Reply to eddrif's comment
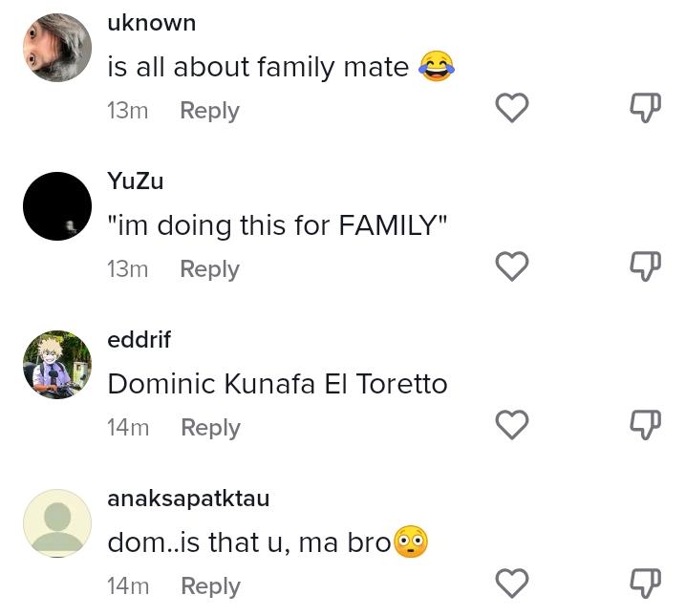Viewport: 686px width, 616px height. tap(210, 428)
